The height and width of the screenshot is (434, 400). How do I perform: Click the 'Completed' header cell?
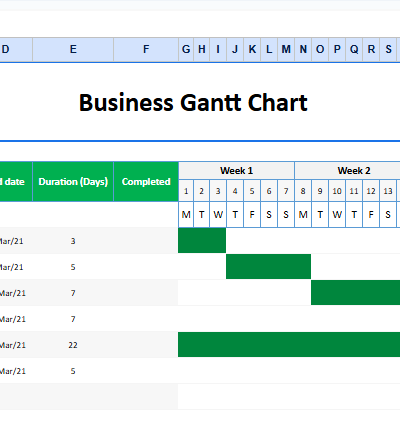click(146, 182)
